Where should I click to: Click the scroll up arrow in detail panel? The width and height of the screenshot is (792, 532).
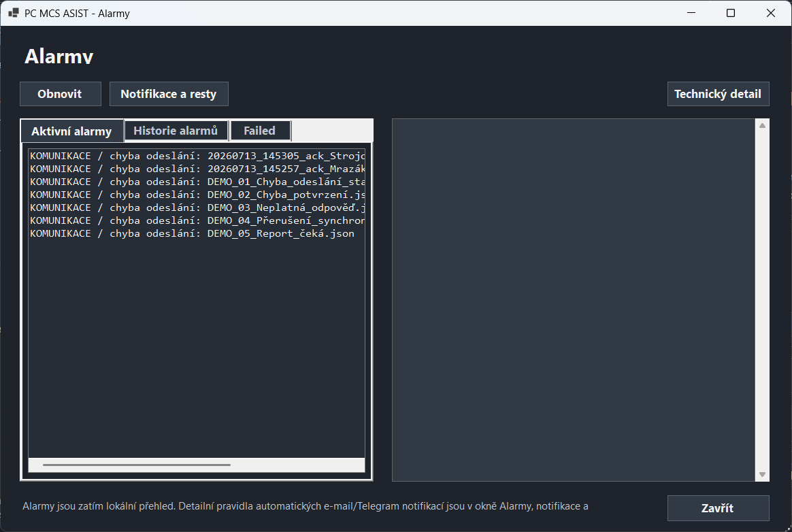(762, 125)
